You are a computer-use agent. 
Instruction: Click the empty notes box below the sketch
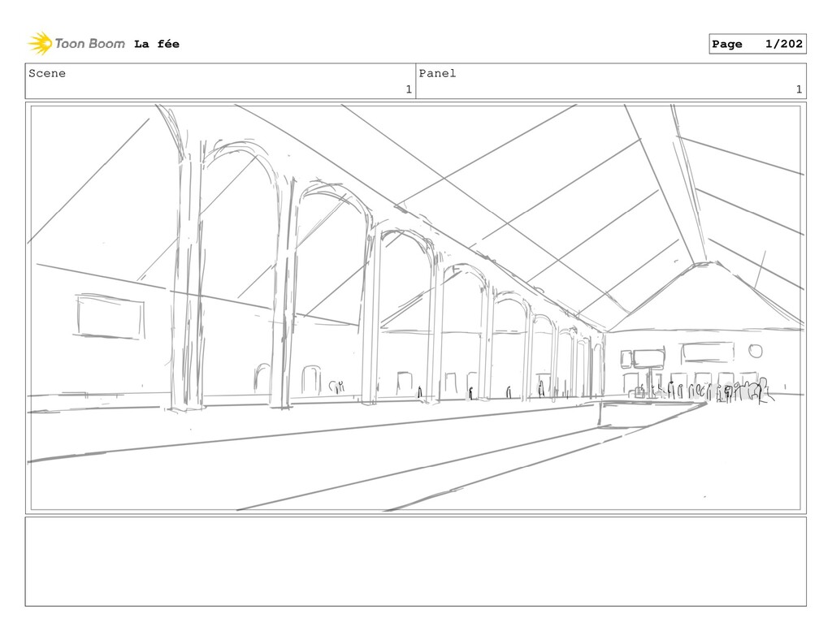pos(415,562)
